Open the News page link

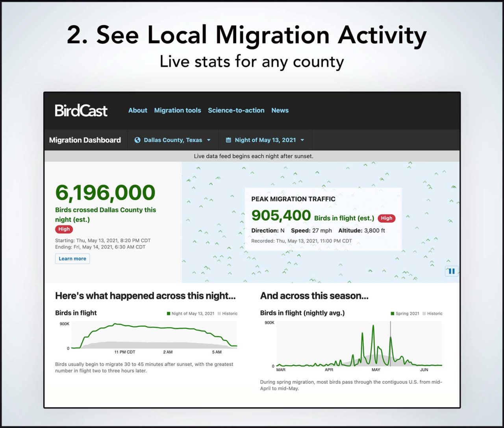280,110
